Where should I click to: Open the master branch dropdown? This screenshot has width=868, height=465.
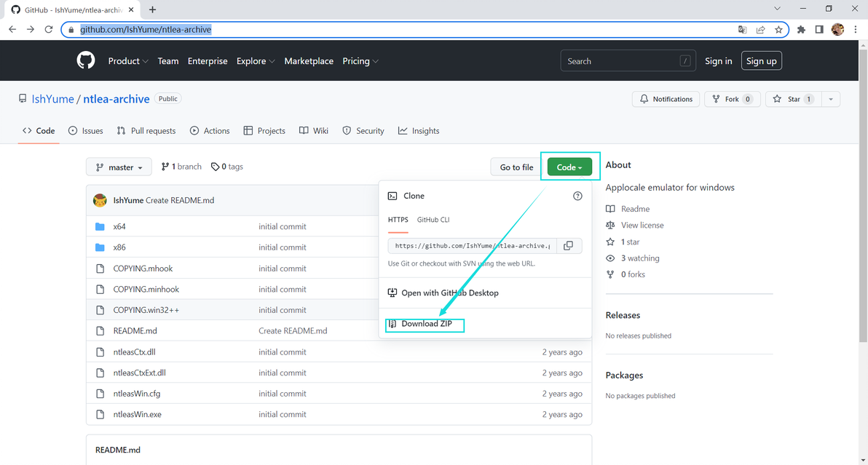pyautogui.click(x=119, y=167)
